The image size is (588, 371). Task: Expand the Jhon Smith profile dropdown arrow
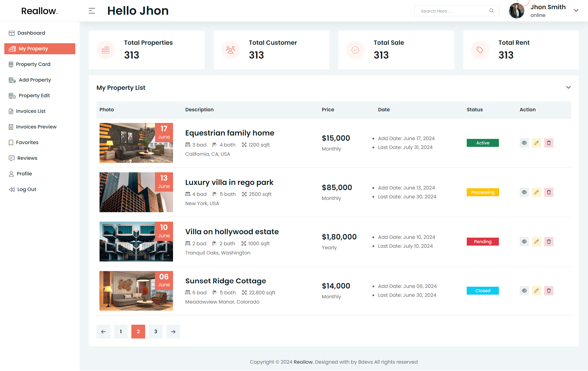[x=576, y=10]
